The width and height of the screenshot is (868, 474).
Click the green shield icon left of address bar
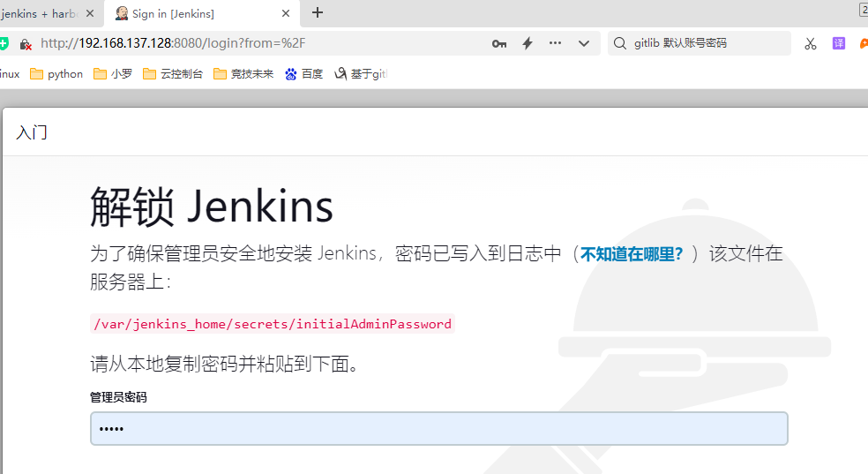tap(4, 43)
